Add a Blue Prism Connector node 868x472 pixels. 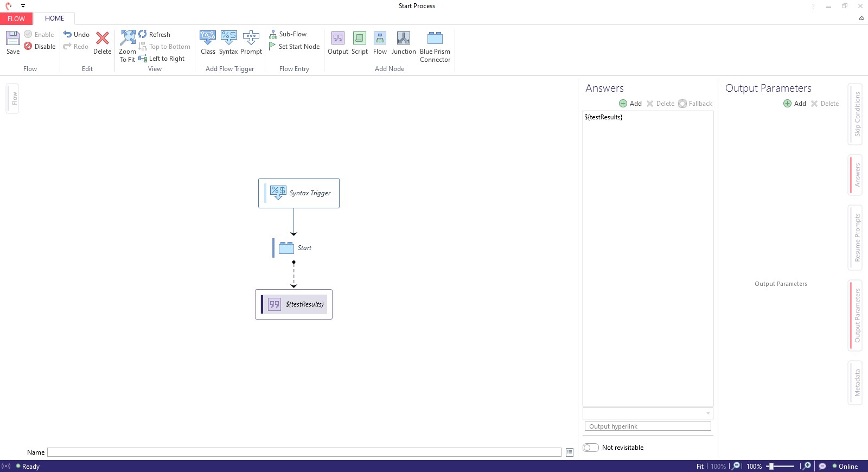click(435, 47)
